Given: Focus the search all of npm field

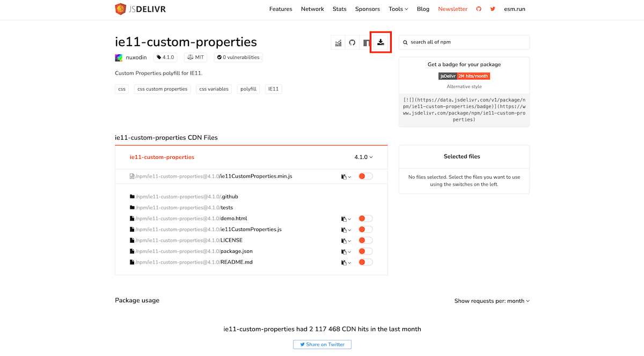Looking at the screenshot, I should pos(464,42).
